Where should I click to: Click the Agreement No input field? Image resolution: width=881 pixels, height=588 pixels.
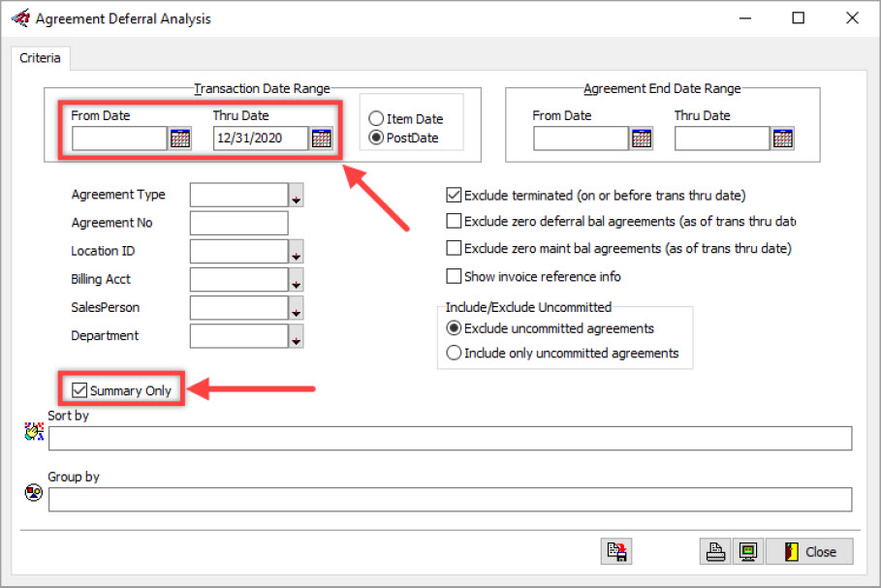(238, 224)
